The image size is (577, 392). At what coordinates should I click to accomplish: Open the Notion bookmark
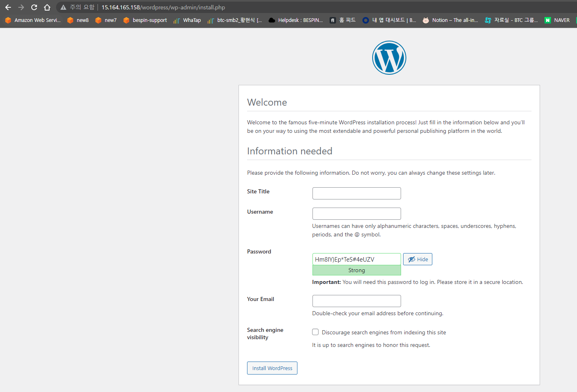coord(450,20)
